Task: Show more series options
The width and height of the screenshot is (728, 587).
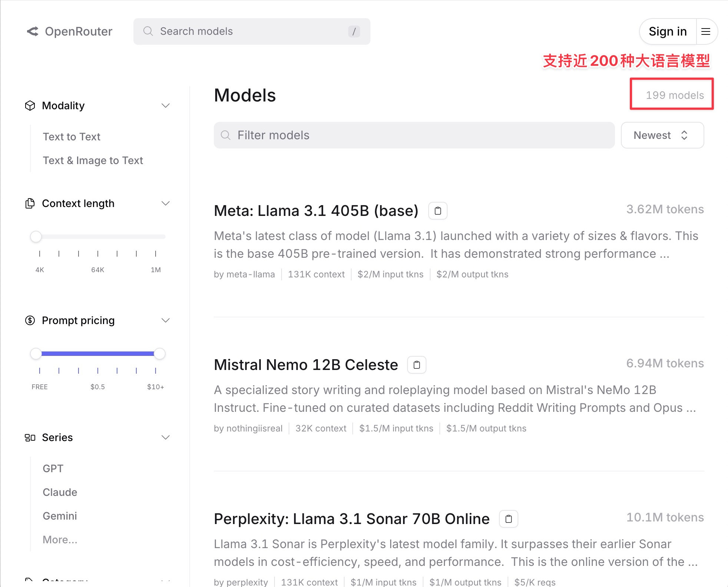Action: (60, 540)
